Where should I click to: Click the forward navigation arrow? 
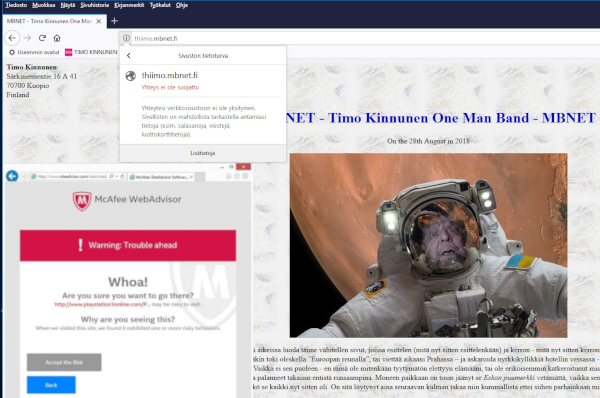(27, 38)
